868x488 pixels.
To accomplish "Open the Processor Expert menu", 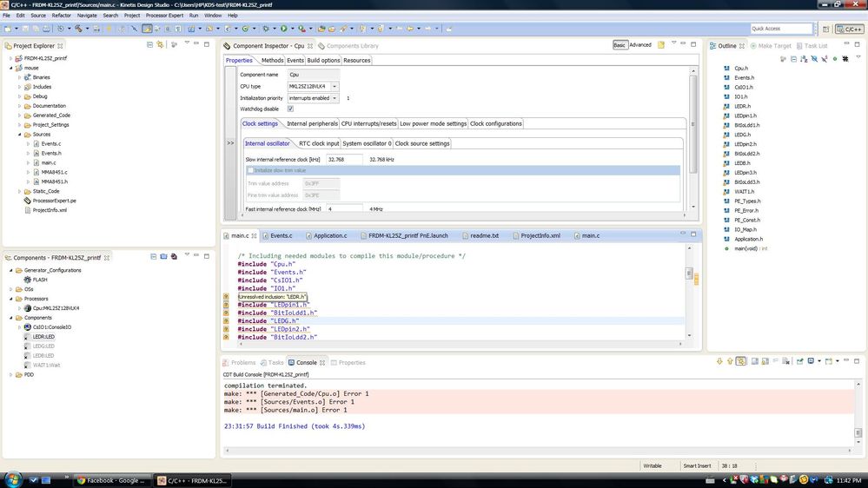I will 164,16.
